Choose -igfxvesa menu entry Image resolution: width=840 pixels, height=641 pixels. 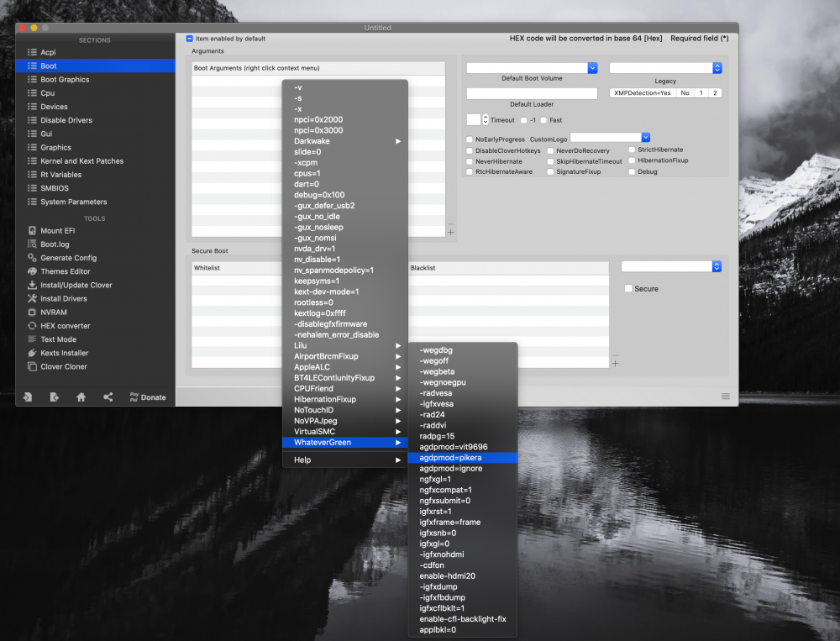click(x=462, y=403)
